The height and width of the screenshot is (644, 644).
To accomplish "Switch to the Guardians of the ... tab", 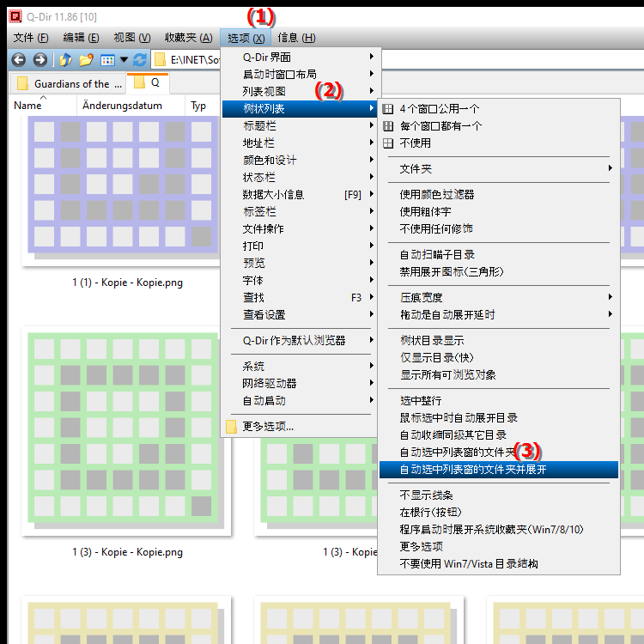I will pos(68,84).
